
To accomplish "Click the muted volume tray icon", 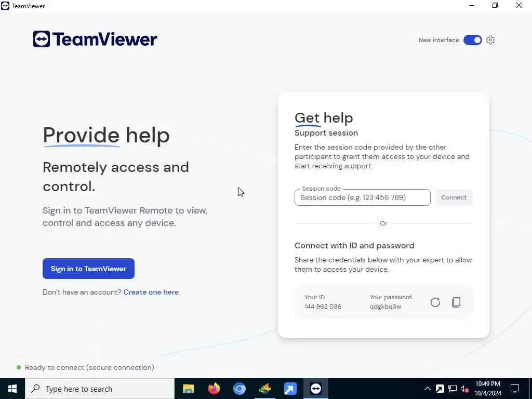I will pyautogui.click(x=465, y=389).
